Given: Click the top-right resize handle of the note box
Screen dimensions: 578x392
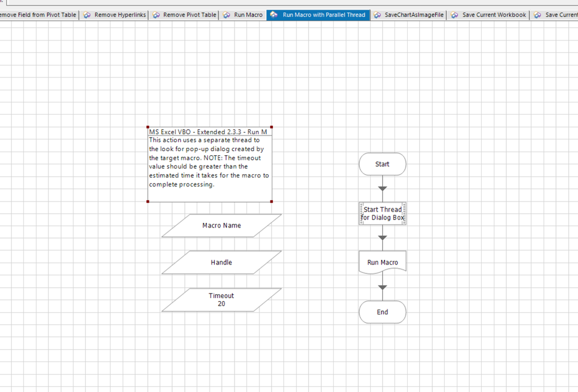Looking at the screenshot, I should point(271,127).
